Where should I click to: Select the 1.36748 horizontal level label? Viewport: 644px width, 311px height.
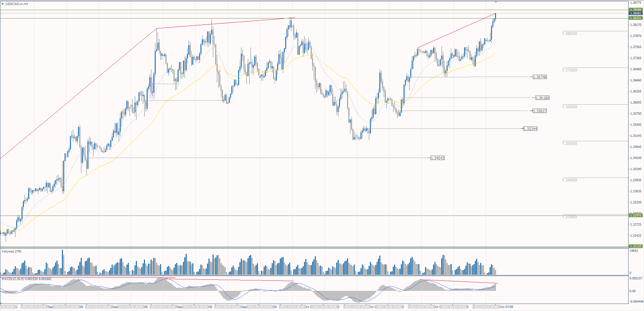pyautogui.click(x=540, y=77)
